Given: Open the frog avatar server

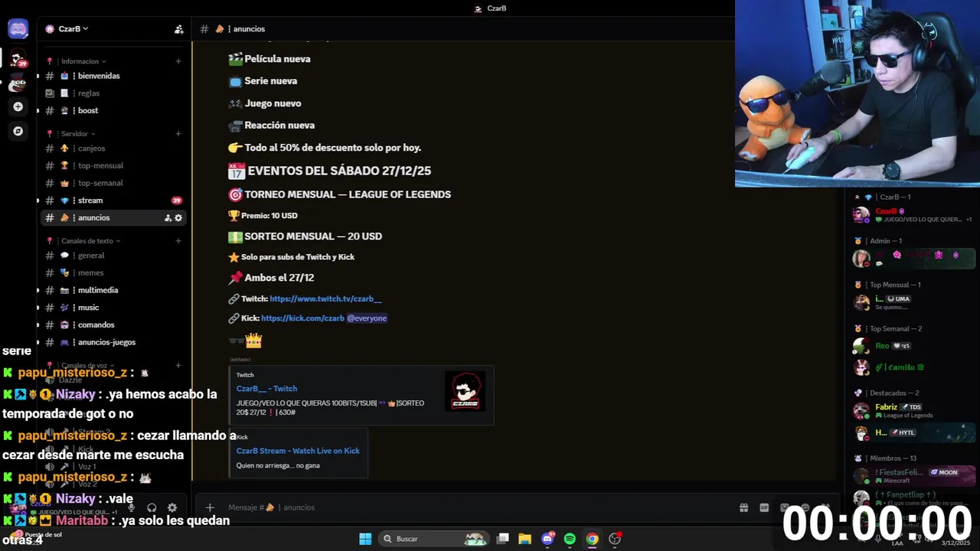Looking at the screenshot, I should coord(18,83).
